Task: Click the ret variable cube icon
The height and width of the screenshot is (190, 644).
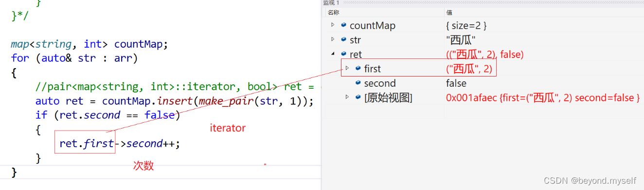Action: 343,54
